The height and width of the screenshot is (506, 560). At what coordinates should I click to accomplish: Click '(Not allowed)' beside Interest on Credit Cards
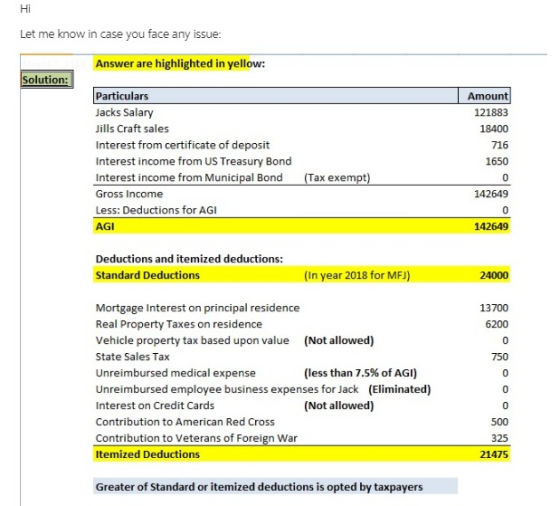pyautogui.click(x=339, y=406)
